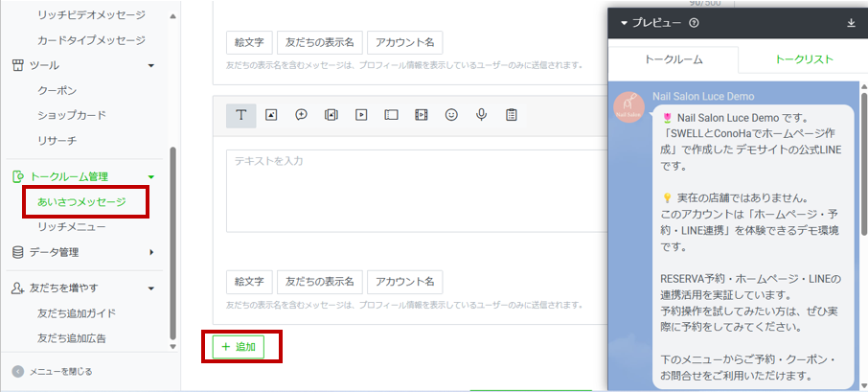868x392 pixels.
Task: Collapse the 友だちを増やす section arrow
Action: tap(151, 288)
